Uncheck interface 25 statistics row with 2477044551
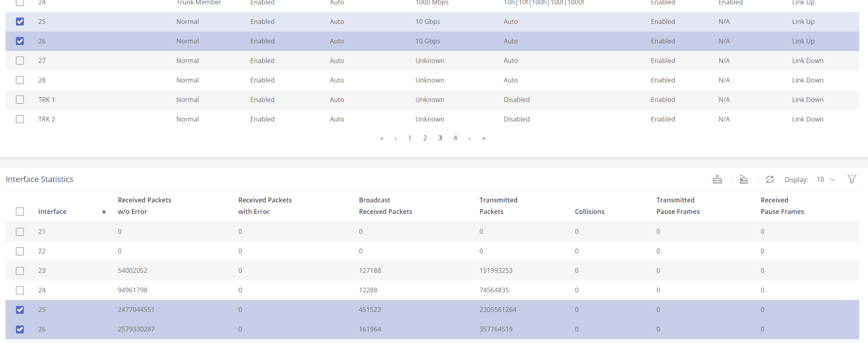 20,310
